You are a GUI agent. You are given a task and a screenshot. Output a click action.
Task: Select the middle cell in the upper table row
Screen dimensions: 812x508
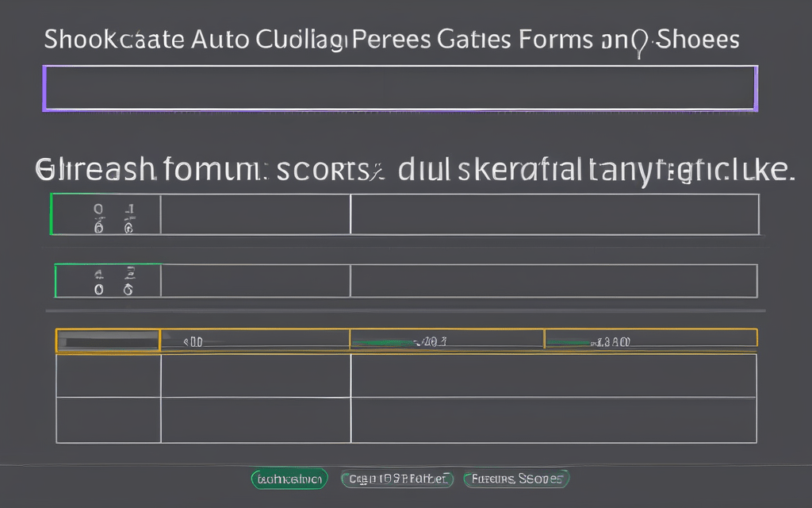[255, 375]
